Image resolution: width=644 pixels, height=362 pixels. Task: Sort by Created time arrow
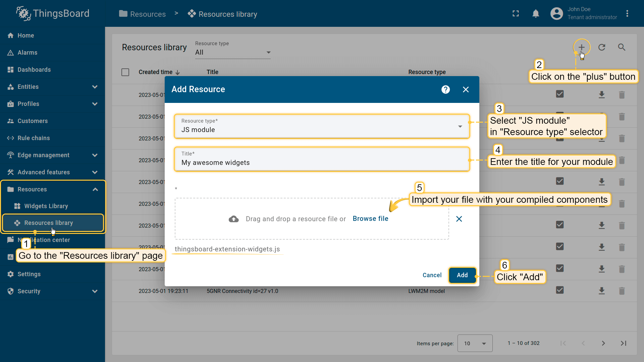tap(178, 72)
